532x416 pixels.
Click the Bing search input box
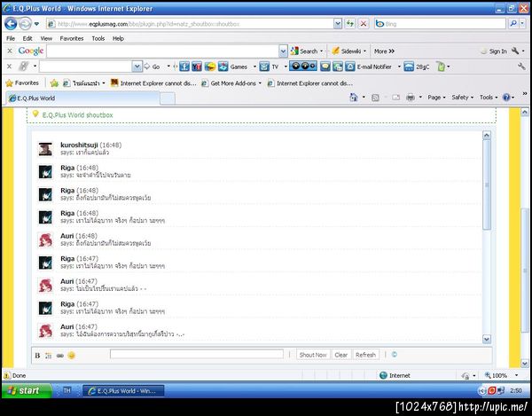tap(440, 24)
